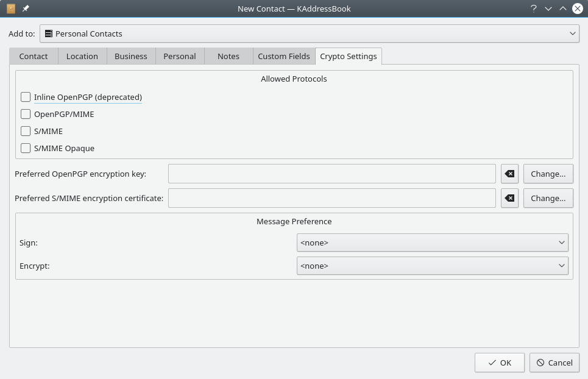Click the Preferred S/MIME certificate text field

click(331, 198)
